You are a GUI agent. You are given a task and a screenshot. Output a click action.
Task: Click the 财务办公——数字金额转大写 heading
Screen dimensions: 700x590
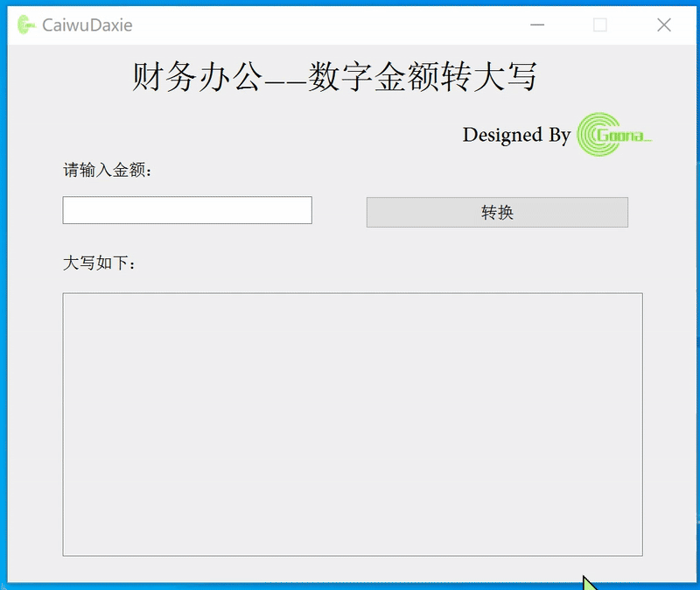(x=334, y=77)
